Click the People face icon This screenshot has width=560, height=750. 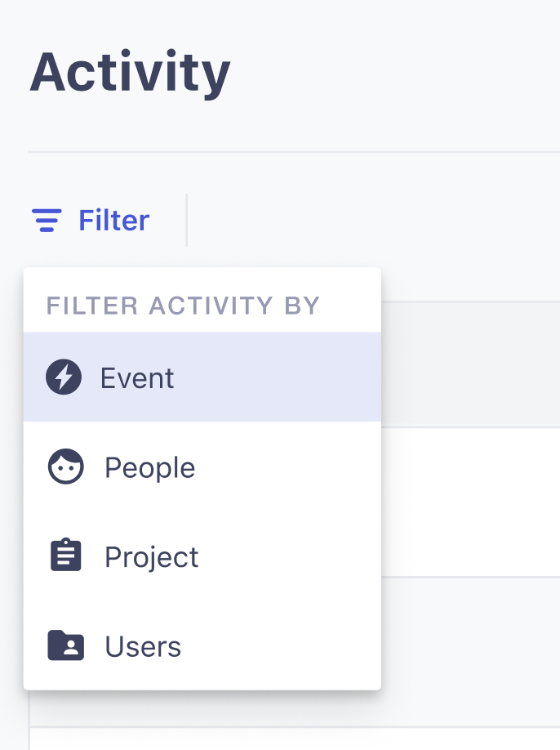[66, 467]
